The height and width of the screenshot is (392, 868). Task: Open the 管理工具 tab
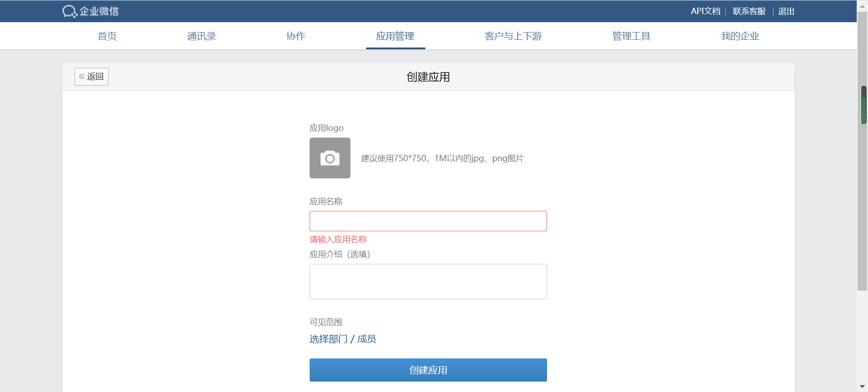pyautogui.click(x=631, y=36)
